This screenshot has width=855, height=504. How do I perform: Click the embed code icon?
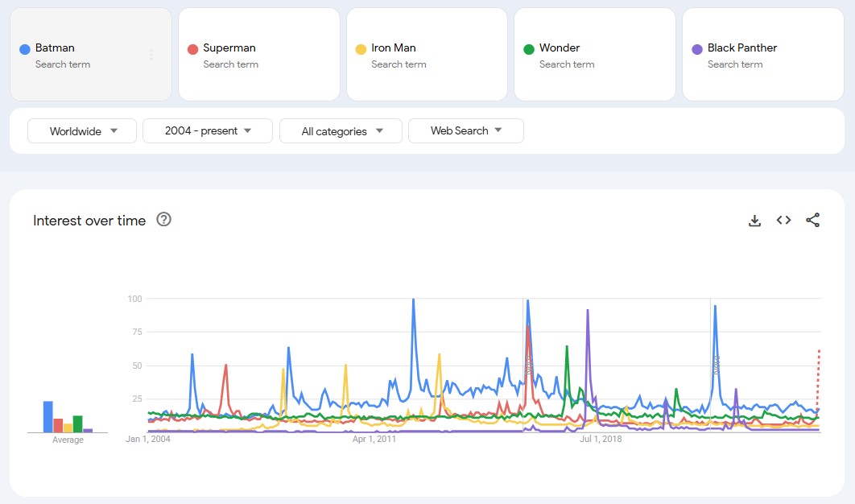click(783, 221)
